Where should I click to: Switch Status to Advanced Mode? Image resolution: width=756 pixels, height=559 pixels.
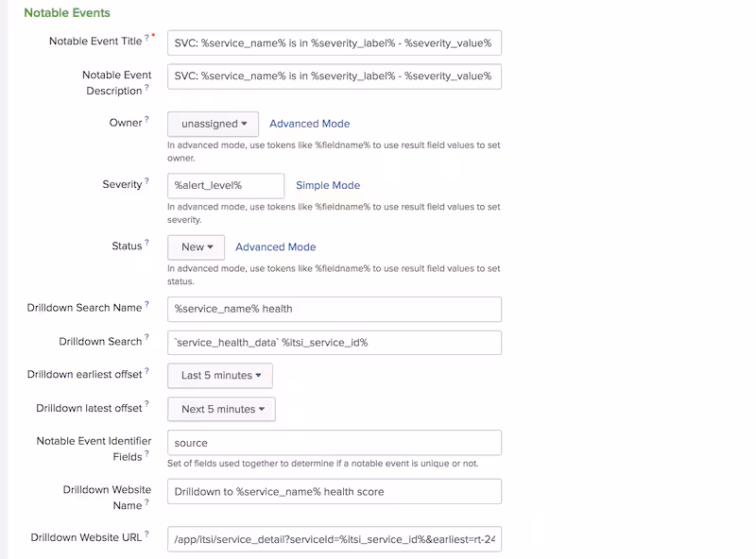point(275,247)
